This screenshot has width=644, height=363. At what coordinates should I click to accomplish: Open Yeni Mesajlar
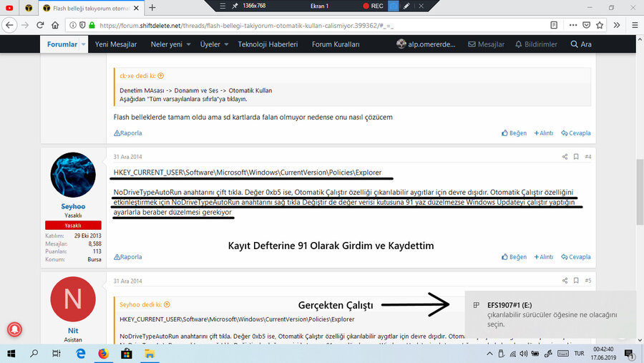click(116, 44)
